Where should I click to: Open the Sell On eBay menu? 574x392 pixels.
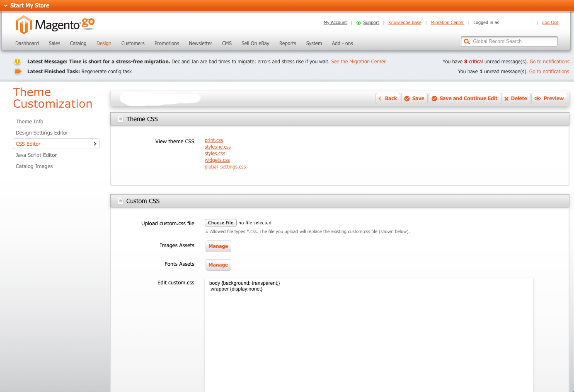pos(255,43)
